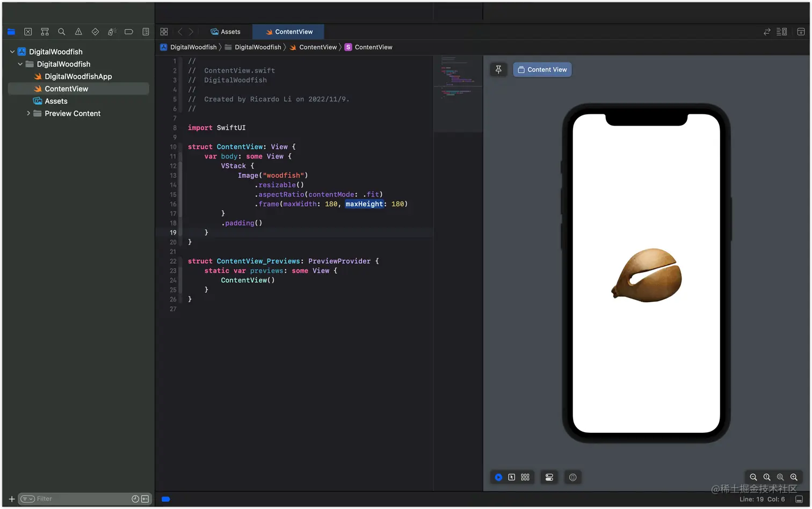Open the Report navigator
812x509 pixels.
(146, 32)
